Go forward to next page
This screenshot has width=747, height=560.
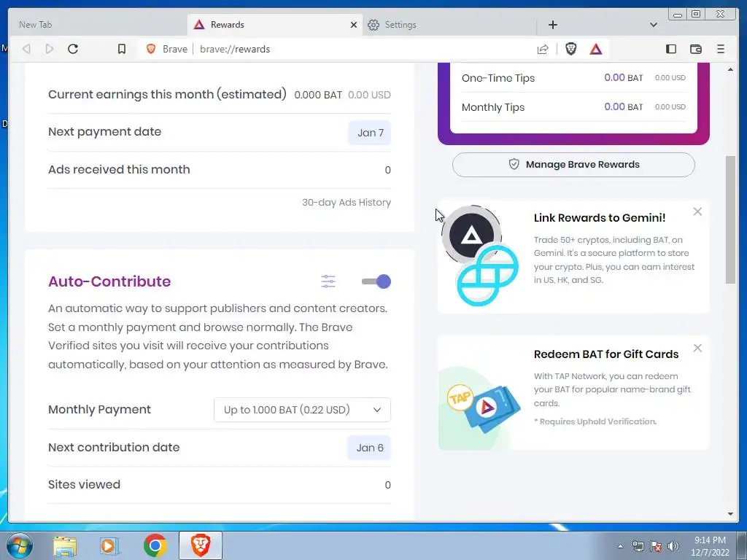[50, 49]
